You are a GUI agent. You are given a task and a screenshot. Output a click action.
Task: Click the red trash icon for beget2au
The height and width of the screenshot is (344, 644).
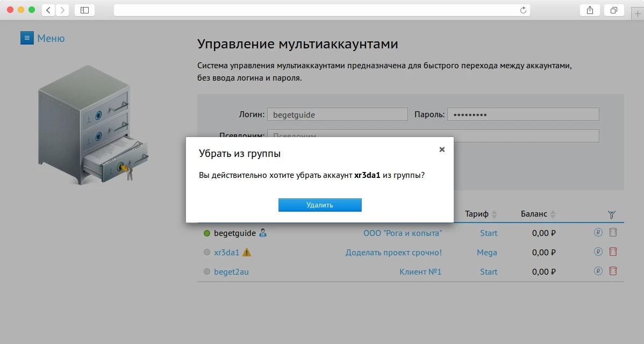coord(613,271)
